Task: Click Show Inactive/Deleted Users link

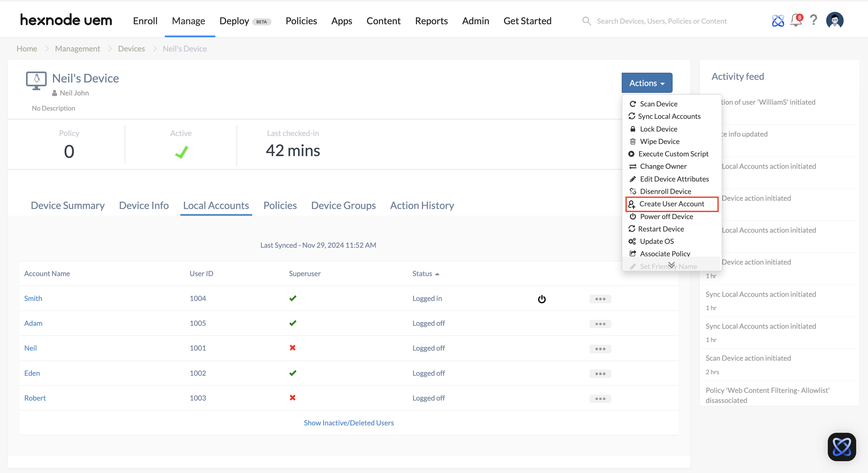Action: (x=349, y=423)
